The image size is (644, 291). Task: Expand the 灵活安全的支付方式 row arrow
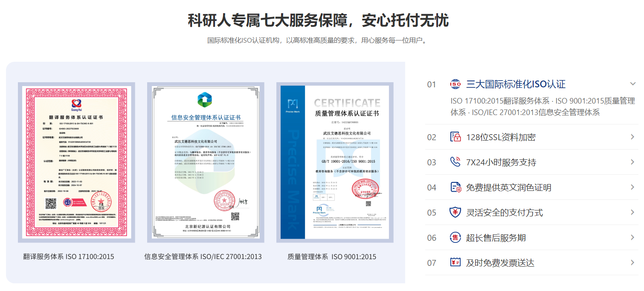[x=633, y=212]
